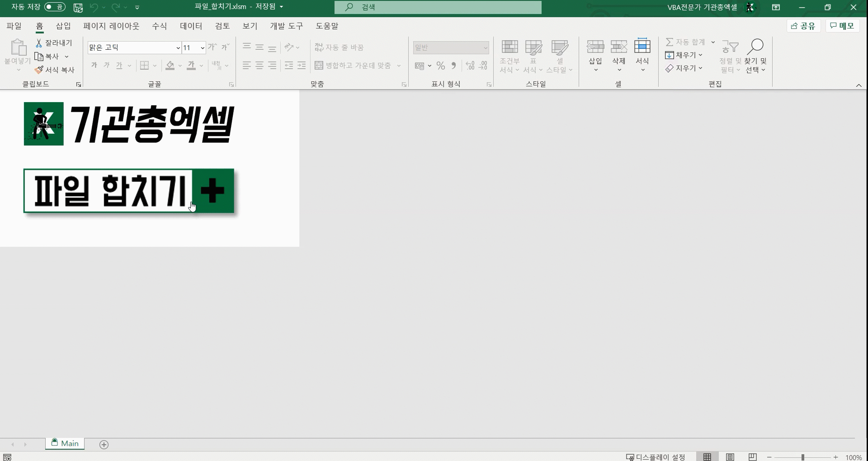This screenshot has width=868, height=461.
Task: Click the Share button
Action: [x=803, y=26]
